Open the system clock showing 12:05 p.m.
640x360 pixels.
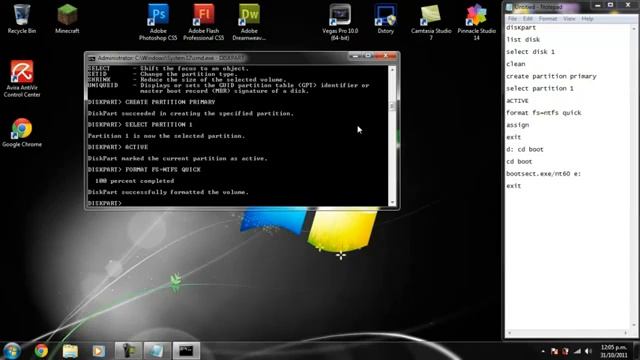pyautogui.click(x=613, y=351)
